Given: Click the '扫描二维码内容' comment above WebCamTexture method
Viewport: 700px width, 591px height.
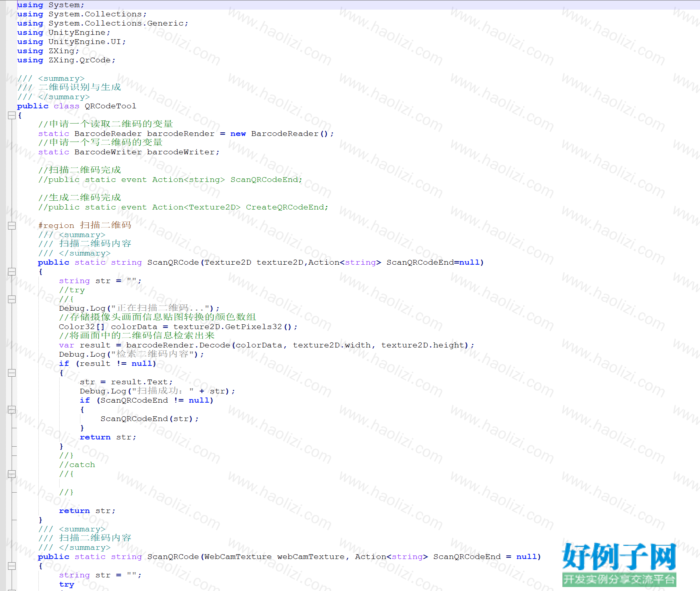Looking at the screenshot, I should pos(95,538).
